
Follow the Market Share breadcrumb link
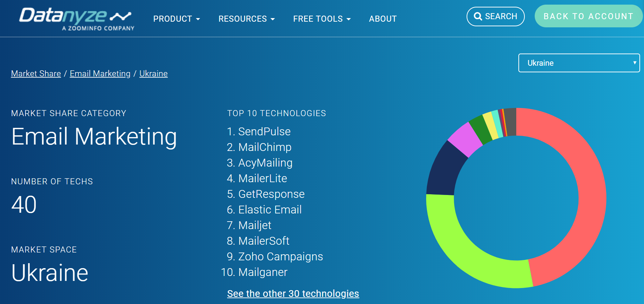pyautogui.click(x=36, y=74)
